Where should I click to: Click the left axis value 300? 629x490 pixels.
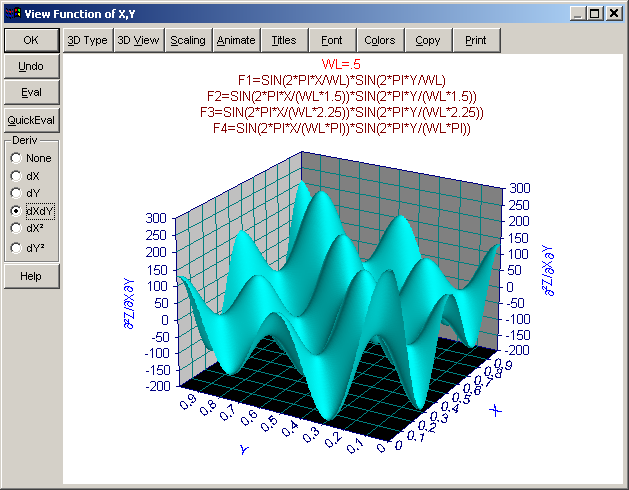pos(156,218)
